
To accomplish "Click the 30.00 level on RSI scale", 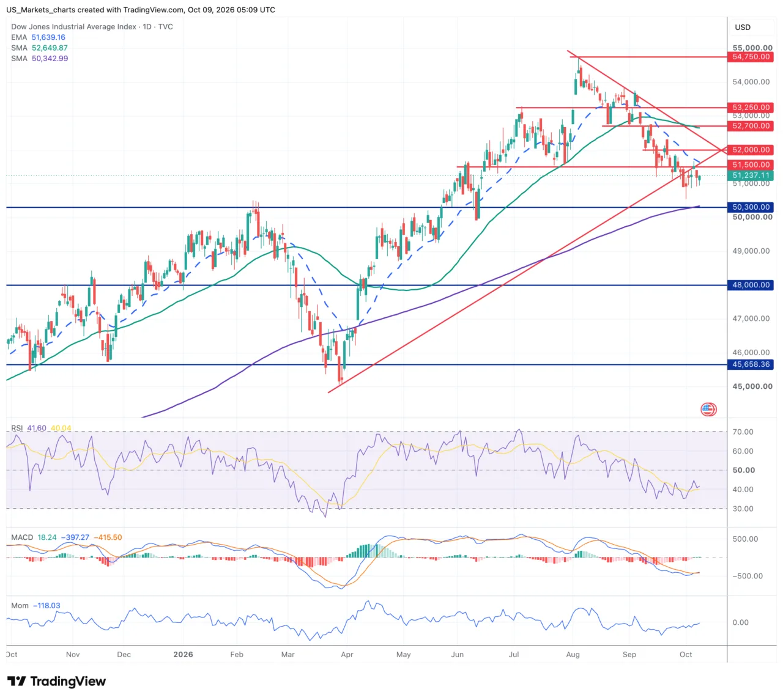I will 743,509.
